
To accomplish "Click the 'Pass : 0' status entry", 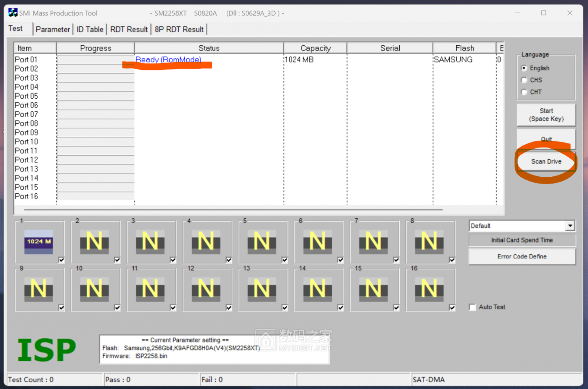I will coord(118,380).
